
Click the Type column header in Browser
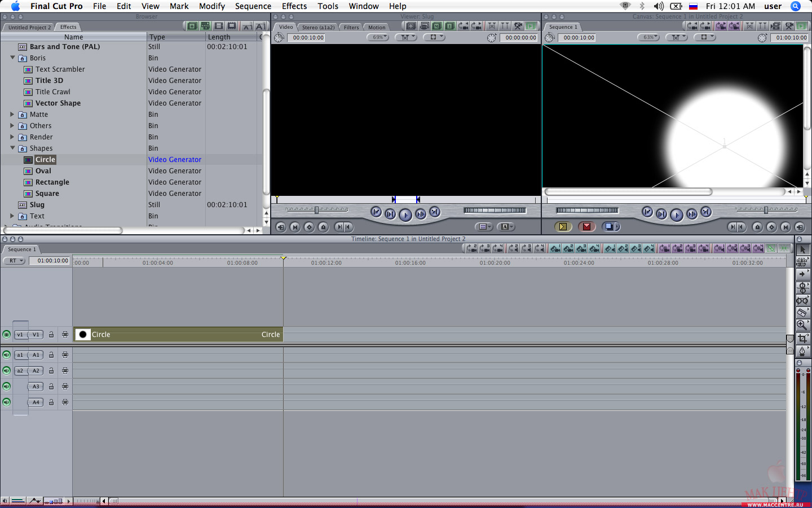point(176,37)
